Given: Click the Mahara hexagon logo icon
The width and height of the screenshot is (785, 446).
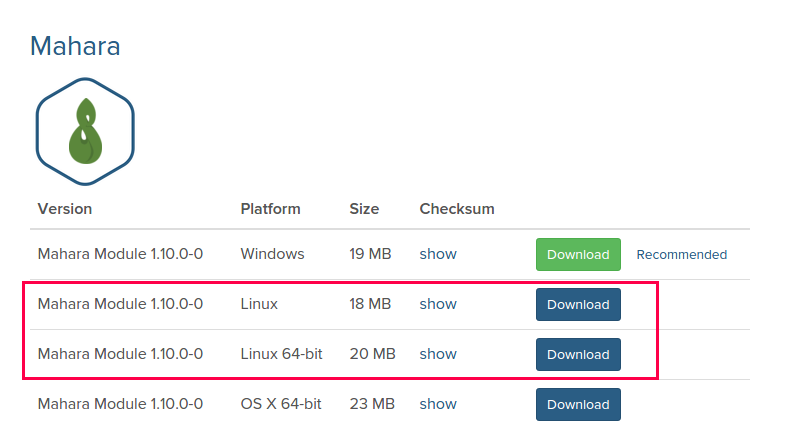Looking at the screenshot, I should point(85,132).
